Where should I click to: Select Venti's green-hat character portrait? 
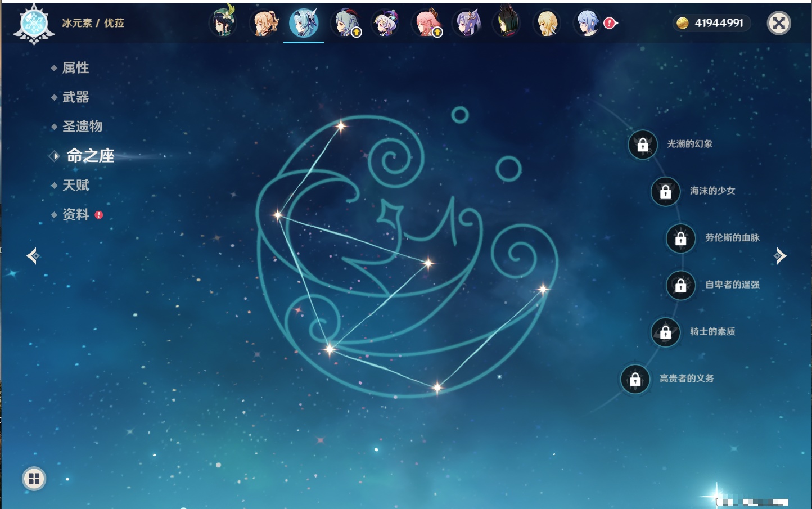click(223, 23)
